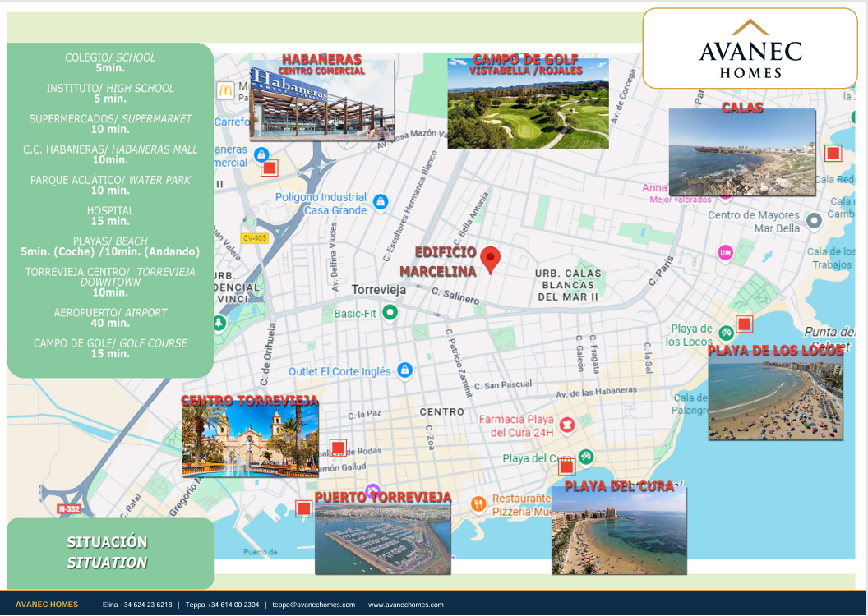This screenshot has height=616, width=868.
Task: Click the AVANEC HOMES footer text
Action: 47,605
